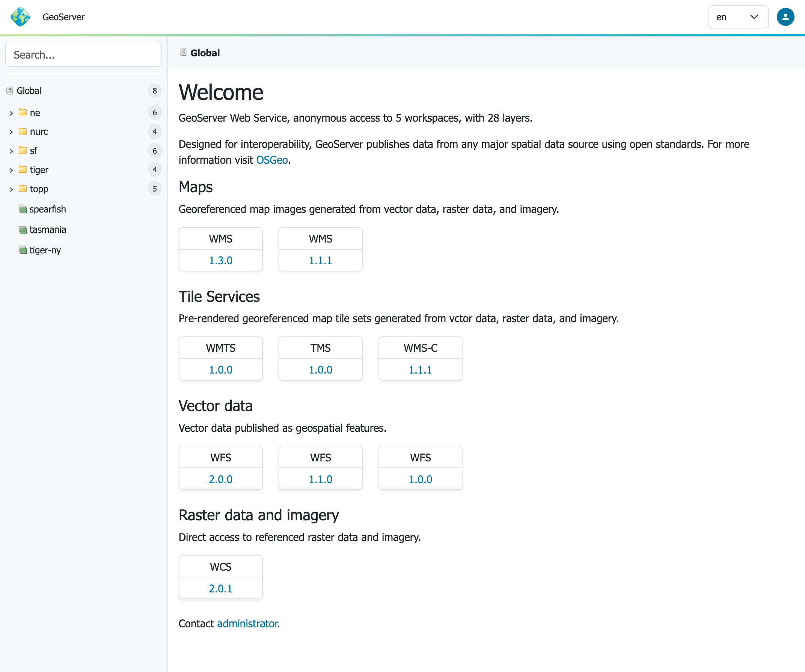Image resolution: width=805 pixels, height=672 pixels.
Task: Click the tasmania layer group icon
Action: (x=23, y=230)
